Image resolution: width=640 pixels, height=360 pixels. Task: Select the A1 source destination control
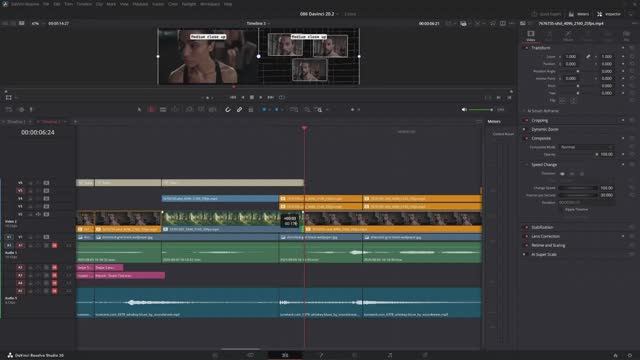pos(9,245)
